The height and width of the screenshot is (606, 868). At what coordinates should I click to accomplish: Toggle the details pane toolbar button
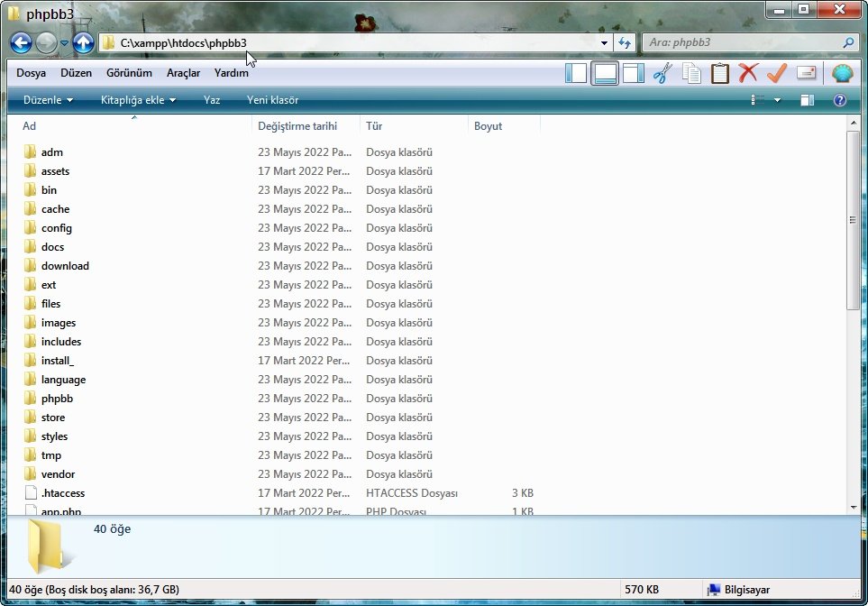(x=605, y=73)
